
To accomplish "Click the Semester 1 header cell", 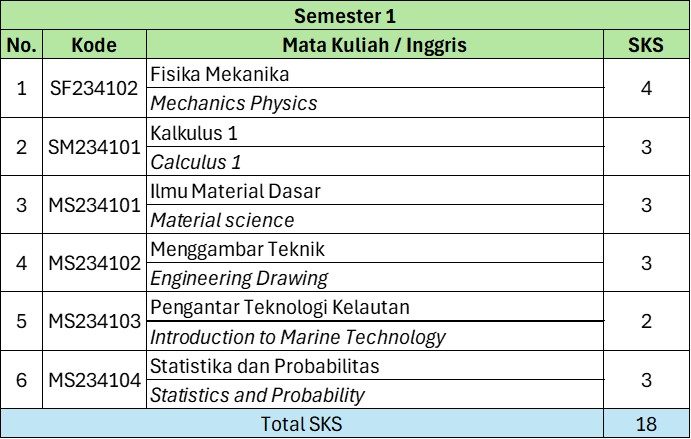I will point(345,16).
